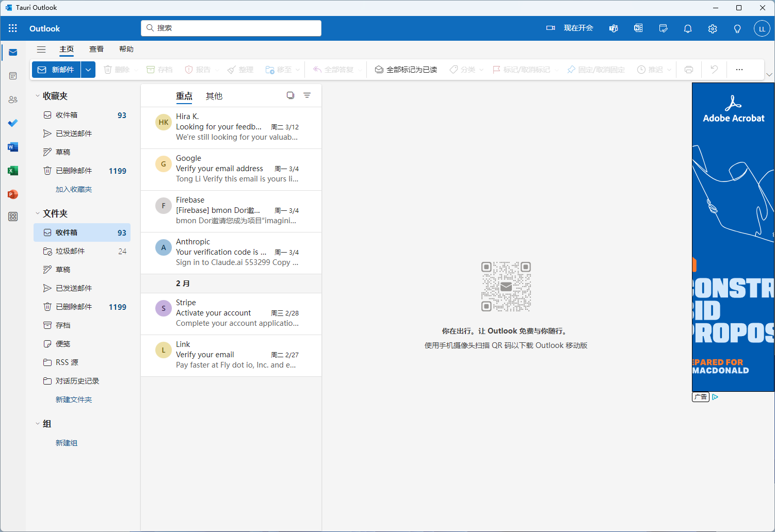Open Stripe Activate your account email
Viewport: 775px width, 532px height.
[231, 314]
